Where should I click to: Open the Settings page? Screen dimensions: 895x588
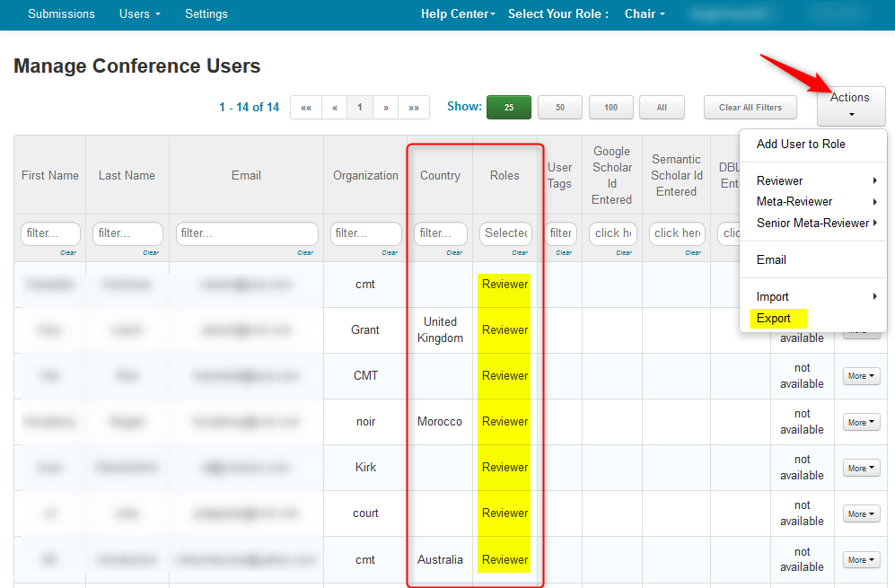pos(206,14)
